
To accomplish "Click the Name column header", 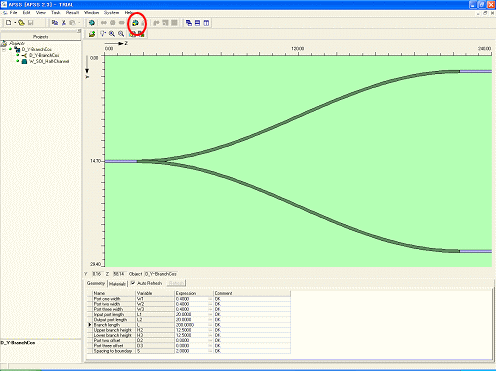I will tap(114, 293).
